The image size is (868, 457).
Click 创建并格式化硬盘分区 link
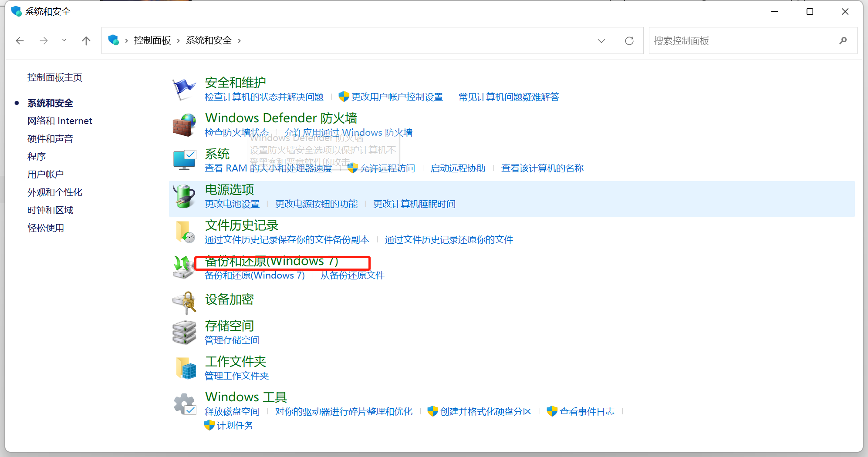(486, 412)
